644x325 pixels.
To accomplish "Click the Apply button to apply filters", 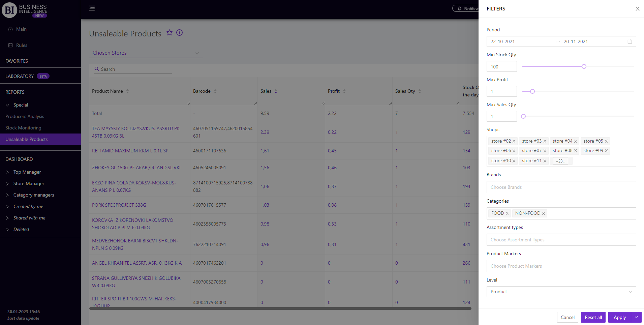I will point(619,317).
